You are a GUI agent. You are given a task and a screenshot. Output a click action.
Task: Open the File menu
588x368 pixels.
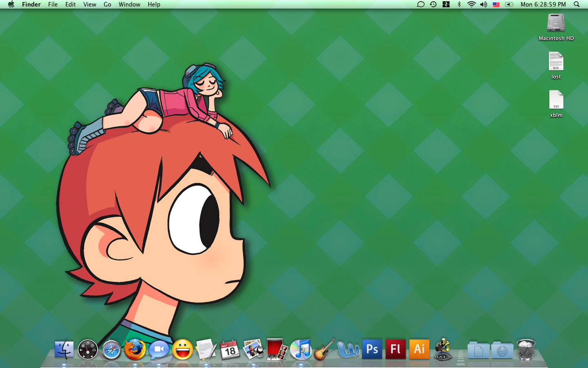53,4
